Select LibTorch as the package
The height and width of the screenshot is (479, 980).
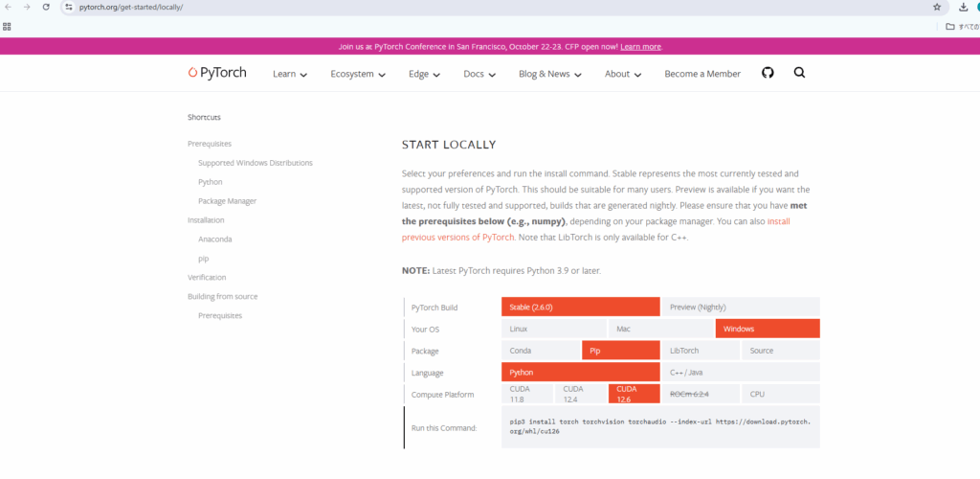(x=701, y=351)
